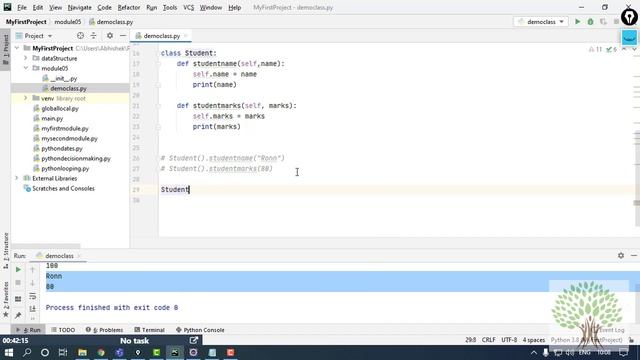Screen dimensions: 640x360
Task: Rerun democlass in the Run panel
Action: pos(18,270)
